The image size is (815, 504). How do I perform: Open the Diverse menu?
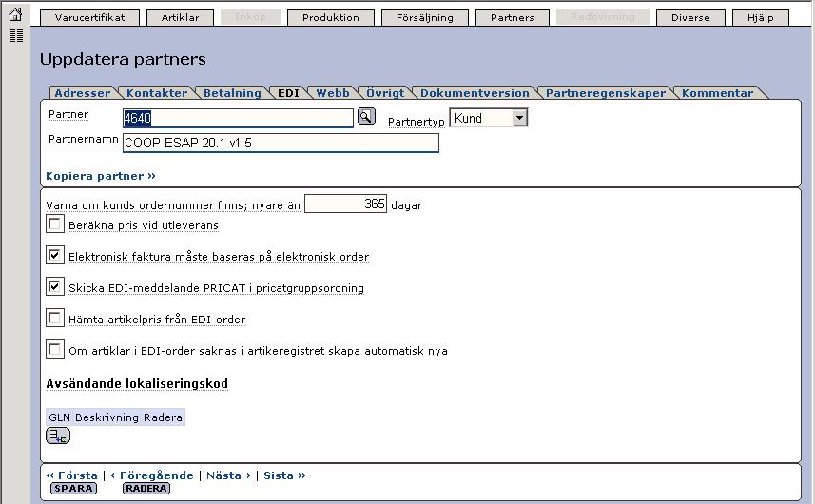pyautogui.click(x=690, y=18)
